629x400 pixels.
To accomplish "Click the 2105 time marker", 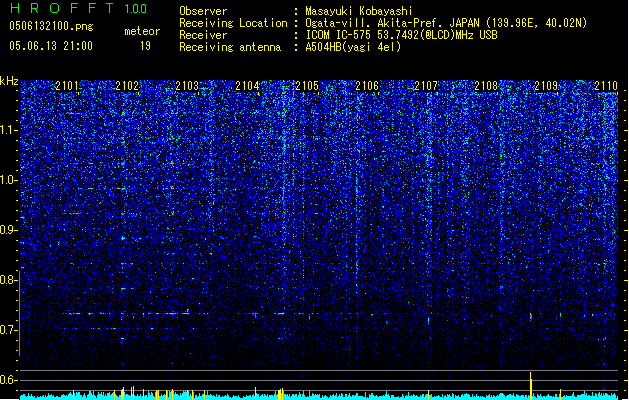I will click(307, 86).
